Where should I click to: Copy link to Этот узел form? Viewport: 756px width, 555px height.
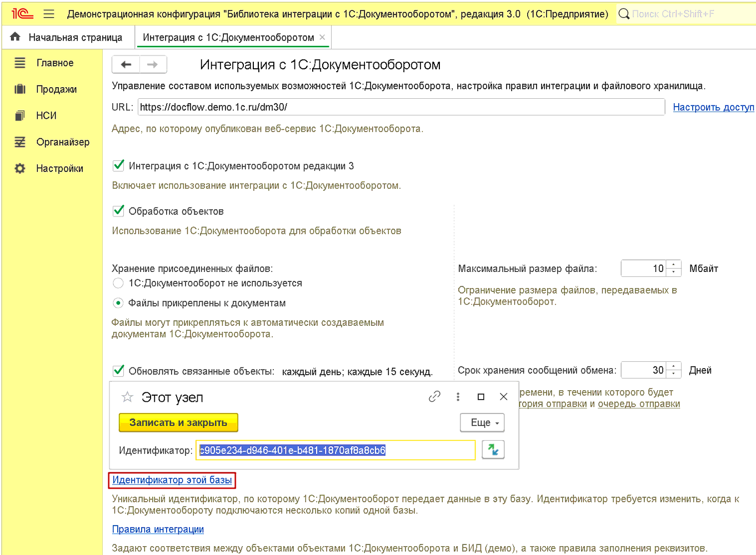tap(434, 396)
